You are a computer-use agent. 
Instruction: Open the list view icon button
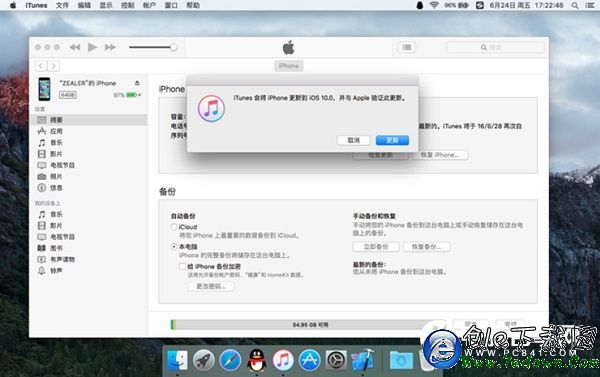[407, 47]
